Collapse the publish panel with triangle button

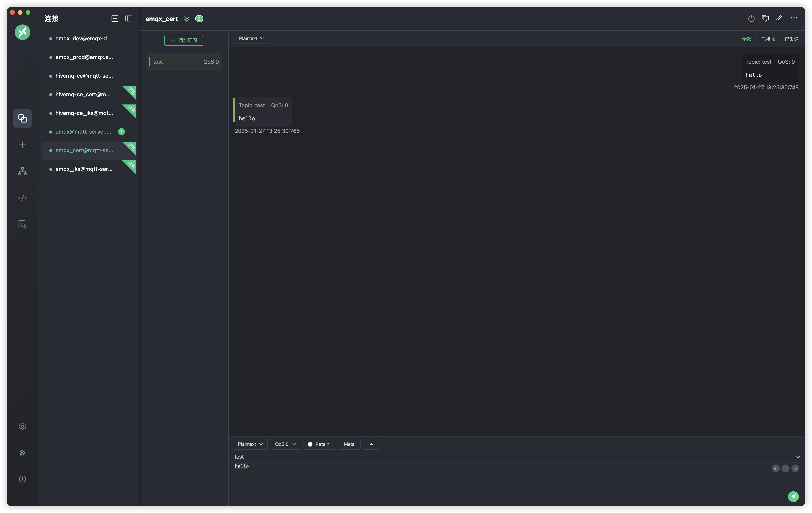pyautogui.click(x=371, y=444)
